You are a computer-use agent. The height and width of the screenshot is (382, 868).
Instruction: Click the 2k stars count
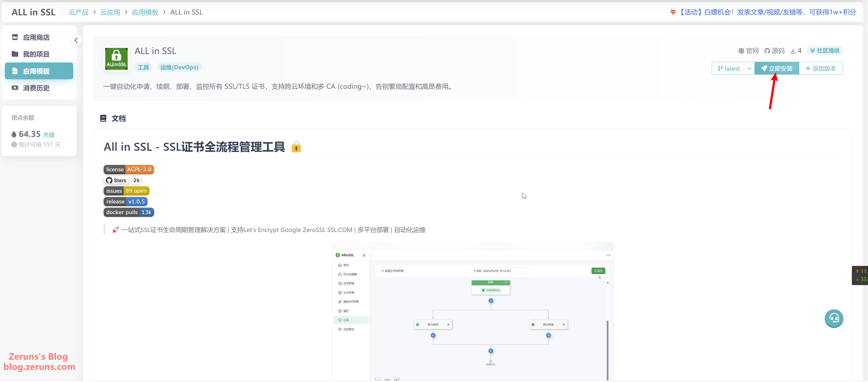[136, 180]
